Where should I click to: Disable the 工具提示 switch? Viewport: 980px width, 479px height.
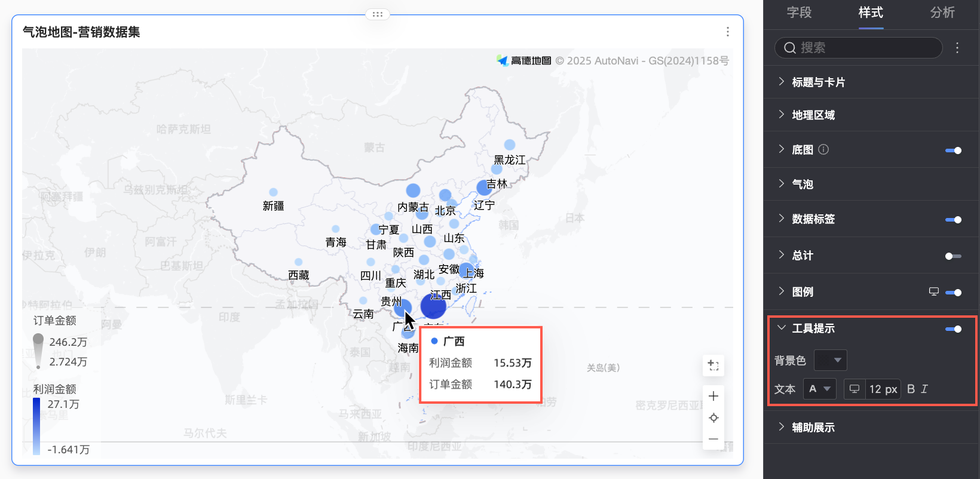tap(953, 329)
